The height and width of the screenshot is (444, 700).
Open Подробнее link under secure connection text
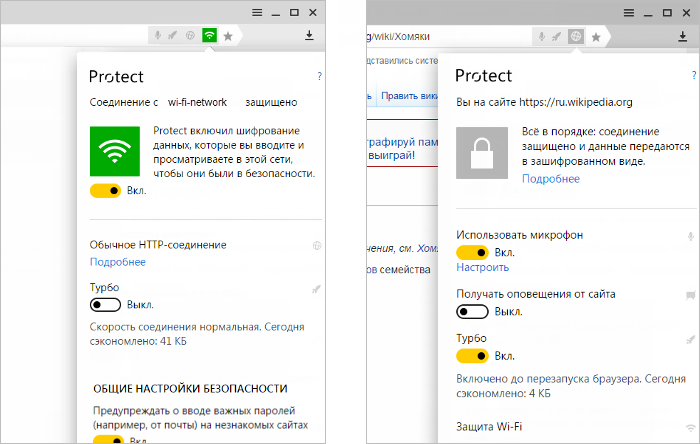(551, 179)
